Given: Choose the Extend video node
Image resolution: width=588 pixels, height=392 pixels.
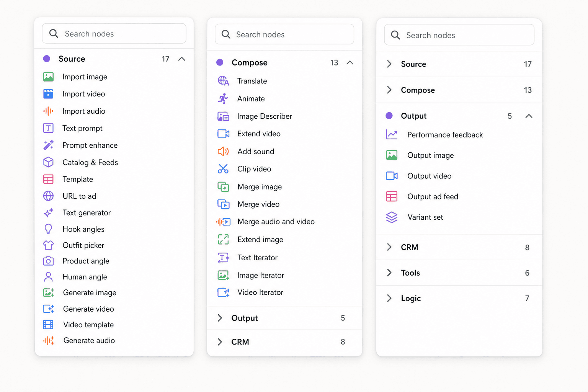Looking at the screenshot, I should [284, 134].
